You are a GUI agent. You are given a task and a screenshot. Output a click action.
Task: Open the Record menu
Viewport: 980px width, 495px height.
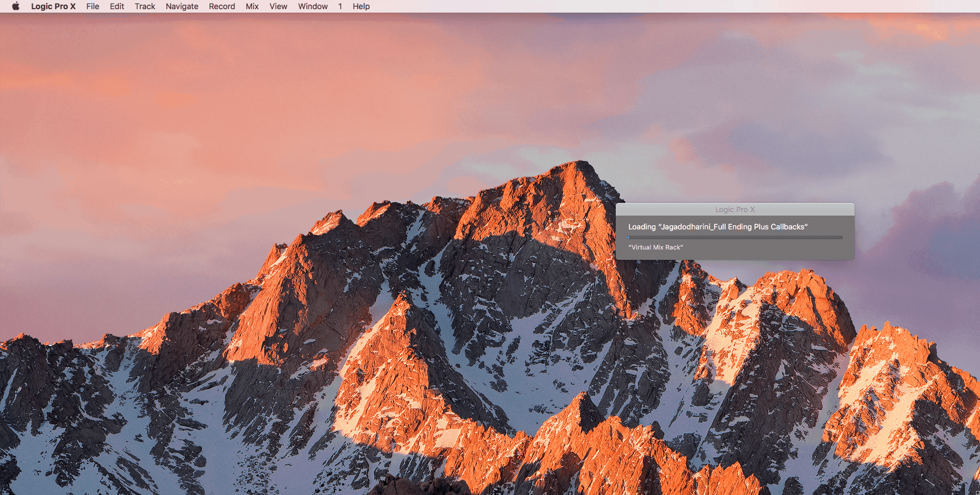click(x=222, y=6)
